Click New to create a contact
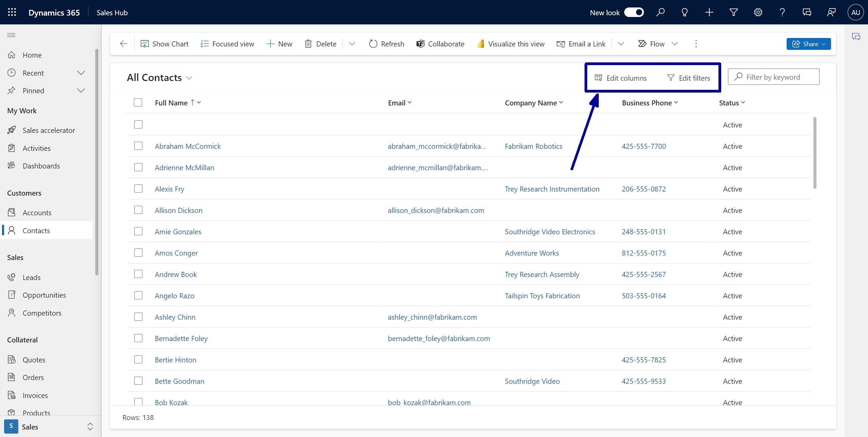868x437 pixels. [x=279, y=44]
